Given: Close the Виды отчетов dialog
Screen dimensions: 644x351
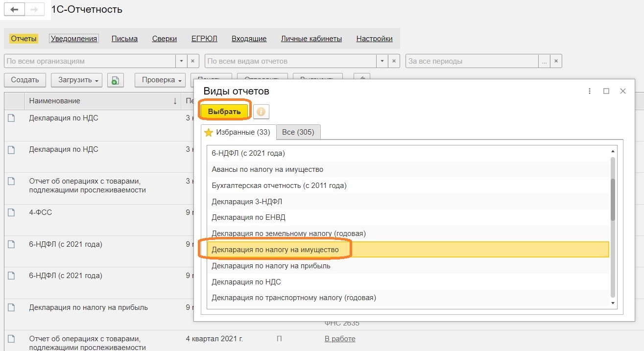Looking at the screenshot, I should tap(623, 91).
